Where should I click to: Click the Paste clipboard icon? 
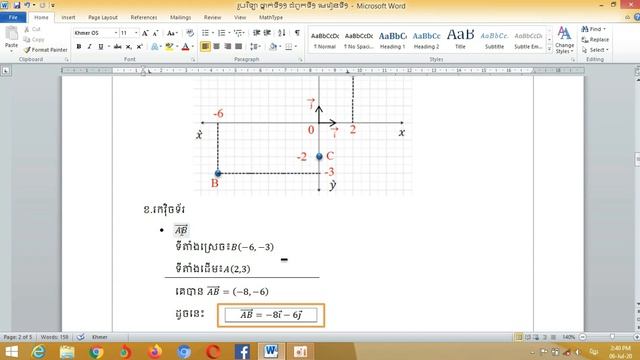click(11, 34)
